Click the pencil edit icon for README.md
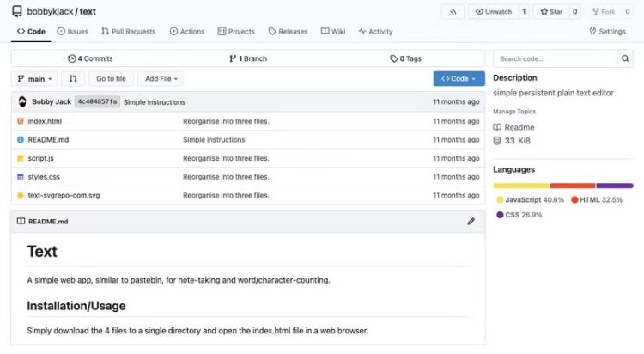The height and width of the screenshot is (354, 644). (x=471, y=221)
